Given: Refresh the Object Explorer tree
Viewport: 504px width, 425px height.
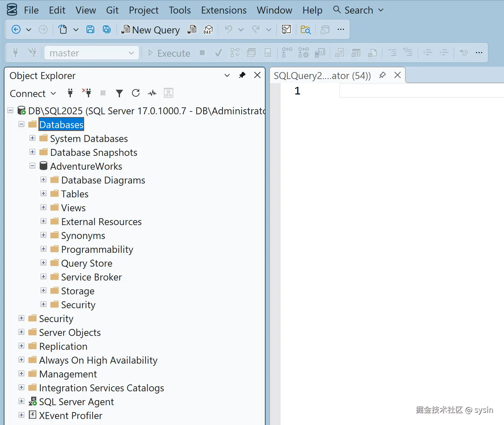Looking at the screenshot, I should coord(136,93).
